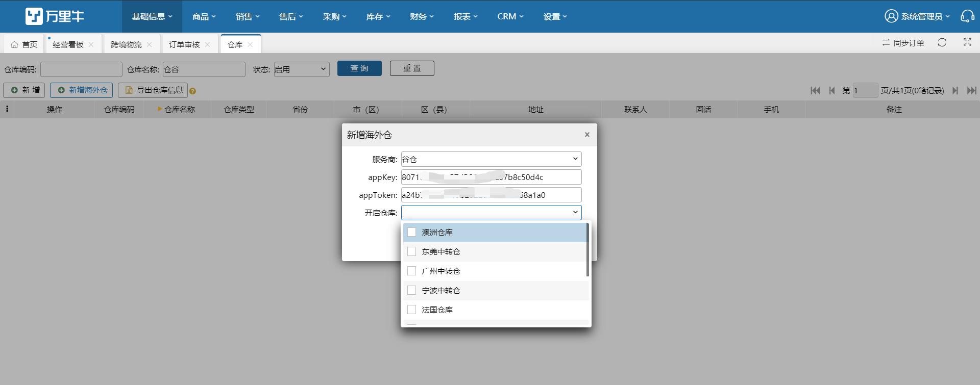Focus the appToken input field
Viewport: 980px width, 385px height.
point(491,195)
